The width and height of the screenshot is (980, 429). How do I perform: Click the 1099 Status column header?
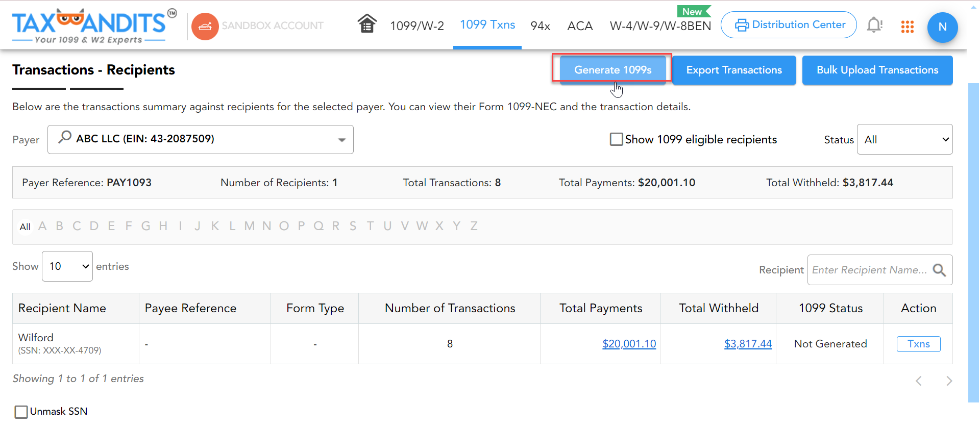coord(830,308)
